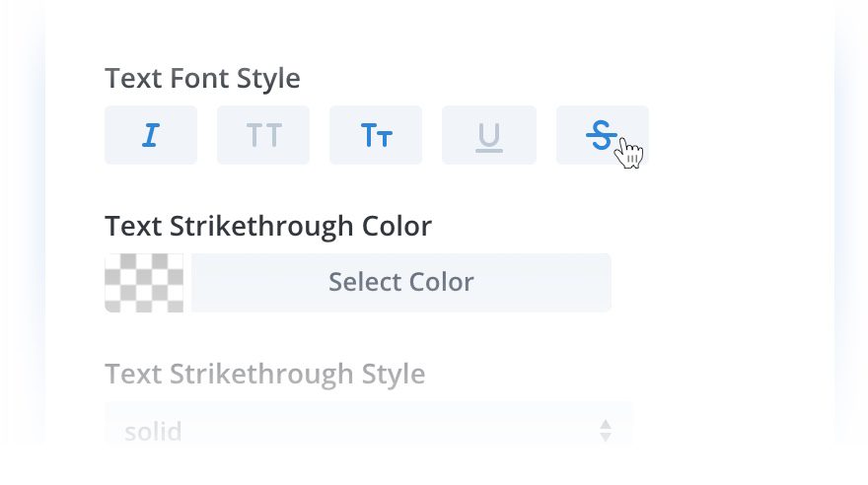
Task: Click the arrows on the solid dropdown
Action: tap(606, 430)
